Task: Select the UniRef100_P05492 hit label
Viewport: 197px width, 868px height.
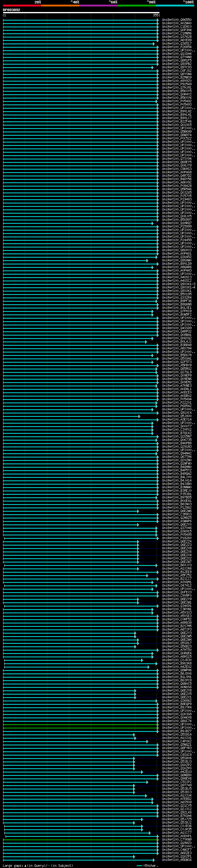Action: (x=176, y=101)
